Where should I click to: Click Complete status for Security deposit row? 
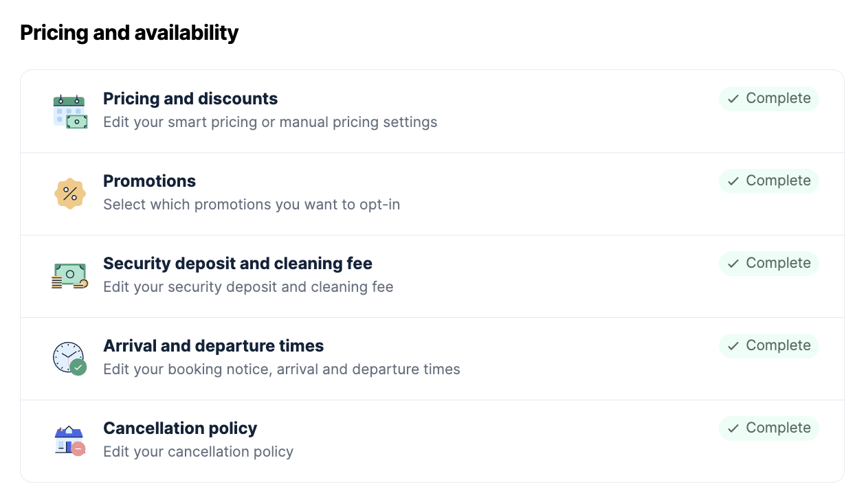(769, 264)
